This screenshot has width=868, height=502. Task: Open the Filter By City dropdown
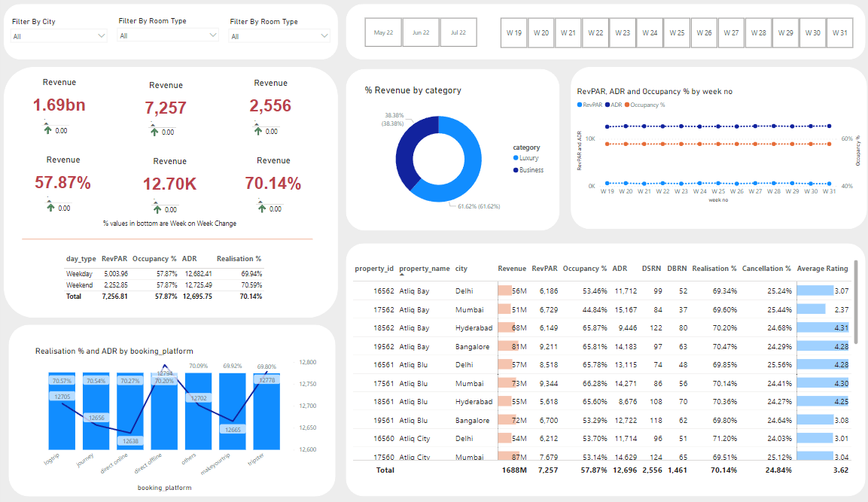click(59, 36)
